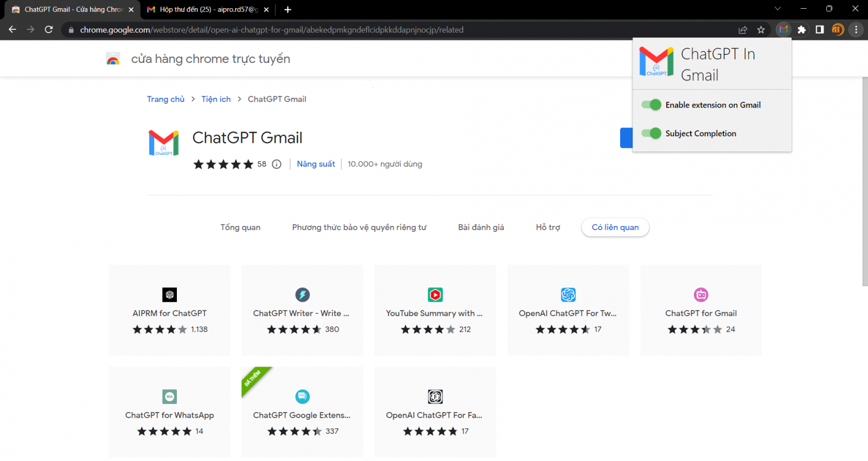Go to Tiện ích breadcrumb link
Image resolution: width=868 pixels, height=461 pixels.
[216, 99]
